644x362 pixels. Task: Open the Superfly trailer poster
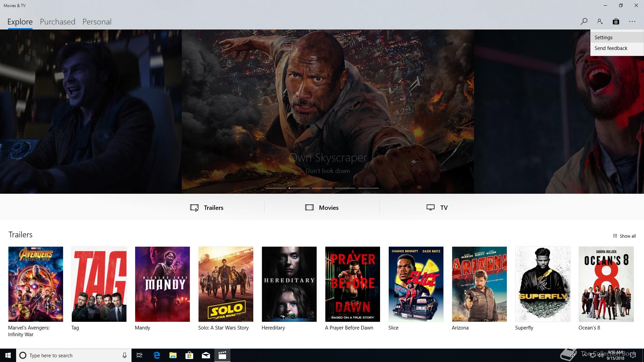(543, 284)
